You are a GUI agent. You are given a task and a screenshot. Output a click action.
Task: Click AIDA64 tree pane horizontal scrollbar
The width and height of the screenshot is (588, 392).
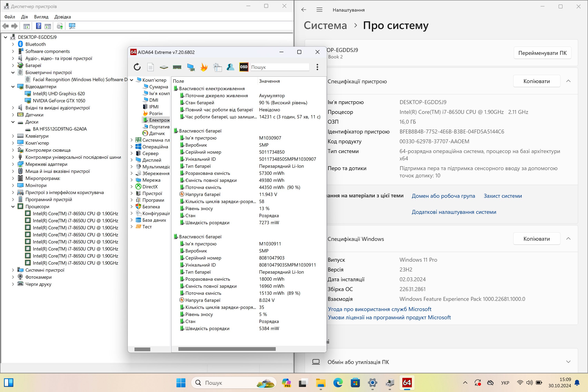click(142, 349)
